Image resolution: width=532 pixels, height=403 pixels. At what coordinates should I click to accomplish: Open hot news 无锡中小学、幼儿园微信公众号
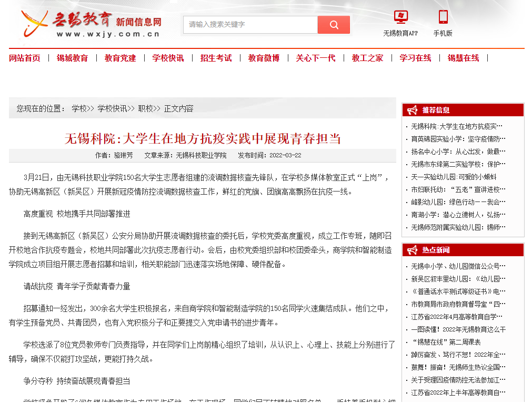[458, 266]
